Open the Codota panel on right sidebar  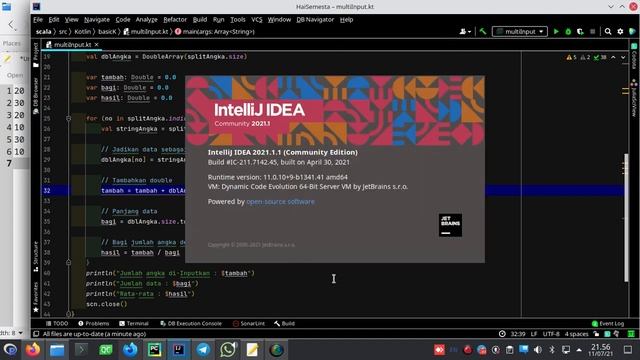pyautogui.click(x=634, y=56)
